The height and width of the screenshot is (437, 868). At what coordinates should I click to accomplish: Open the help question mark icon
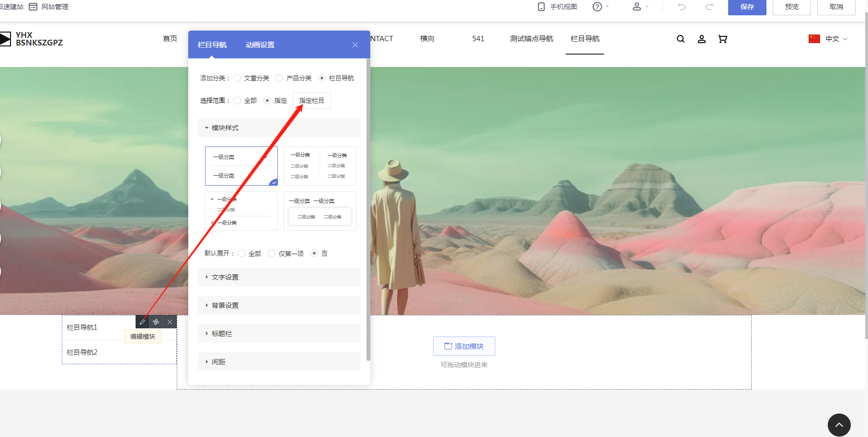click(x=597, y=7)
